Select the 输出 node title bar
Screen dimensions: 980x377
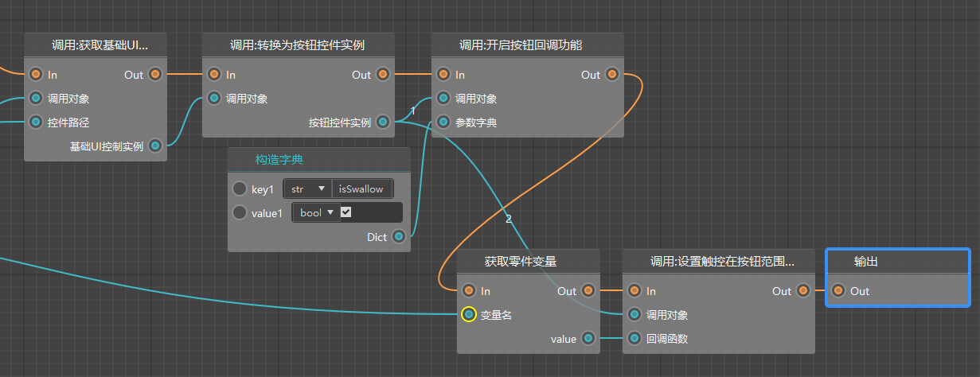click(x=898, y=262)
